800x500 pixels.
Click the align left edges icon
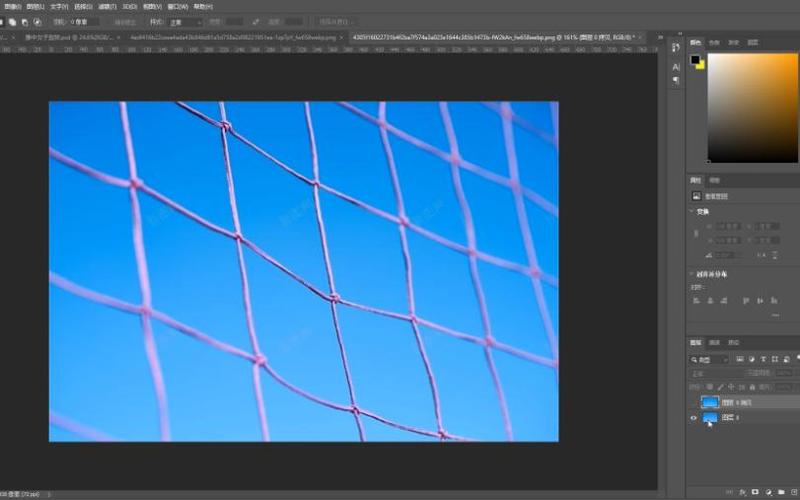point(696,301)
